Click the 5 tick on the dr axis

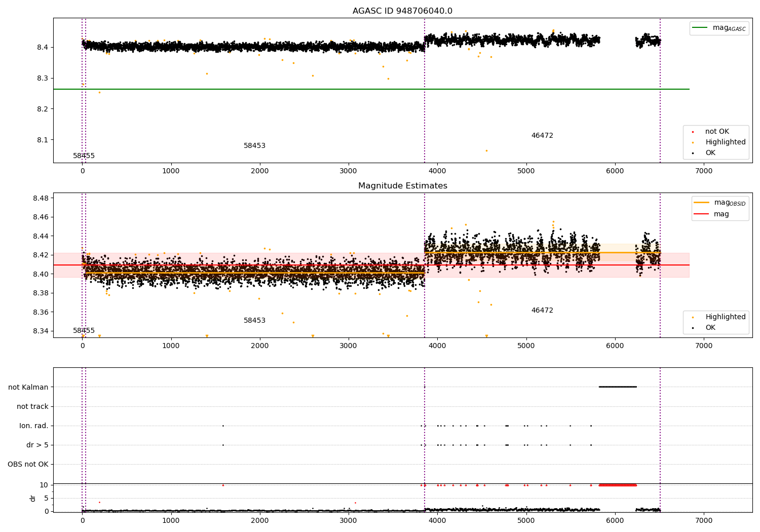tap(47, 498)
